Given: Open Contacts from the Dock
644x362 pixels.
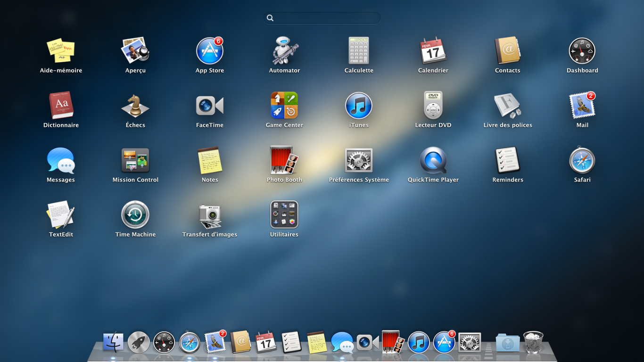Looking at the screenshot, I should tap(240, 342).
